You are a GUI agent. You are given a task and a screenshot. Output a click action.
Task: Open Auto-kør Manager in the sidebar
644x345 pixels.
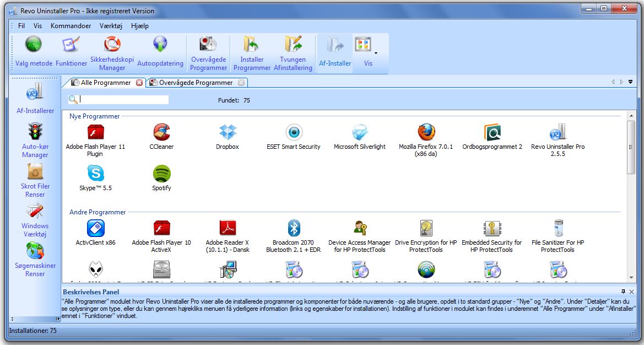click(35, 140)
